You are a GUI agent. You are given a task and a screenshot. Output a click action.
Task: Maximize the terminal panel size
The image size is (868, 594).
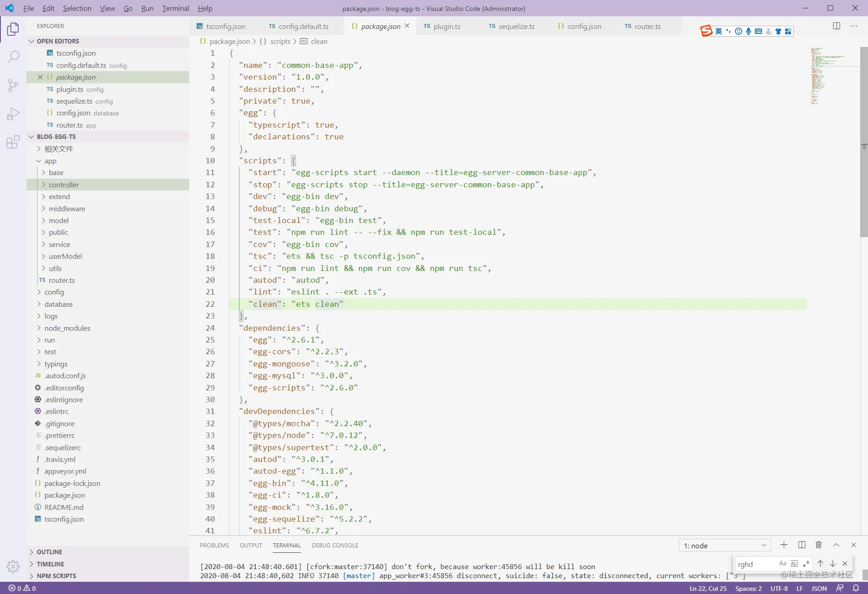(x=836, y=545)
